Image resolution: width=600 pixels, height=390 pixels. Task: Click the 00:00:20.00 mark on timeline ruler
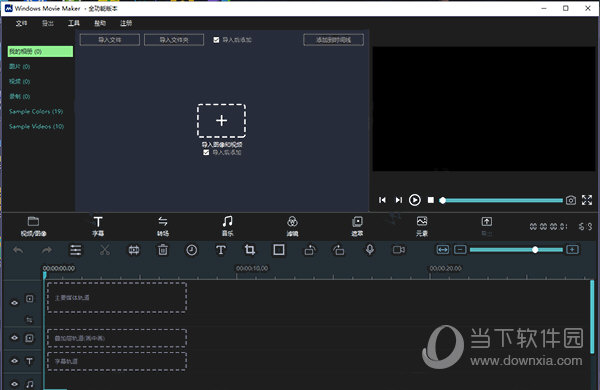445,268
